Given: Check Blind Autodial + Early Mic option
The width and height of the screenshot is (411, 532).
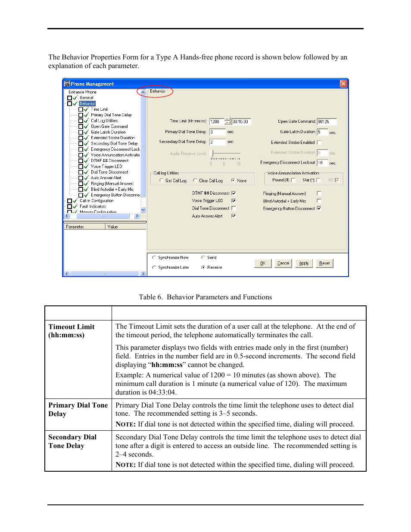Looking at the screenshot, I should 319,201.
